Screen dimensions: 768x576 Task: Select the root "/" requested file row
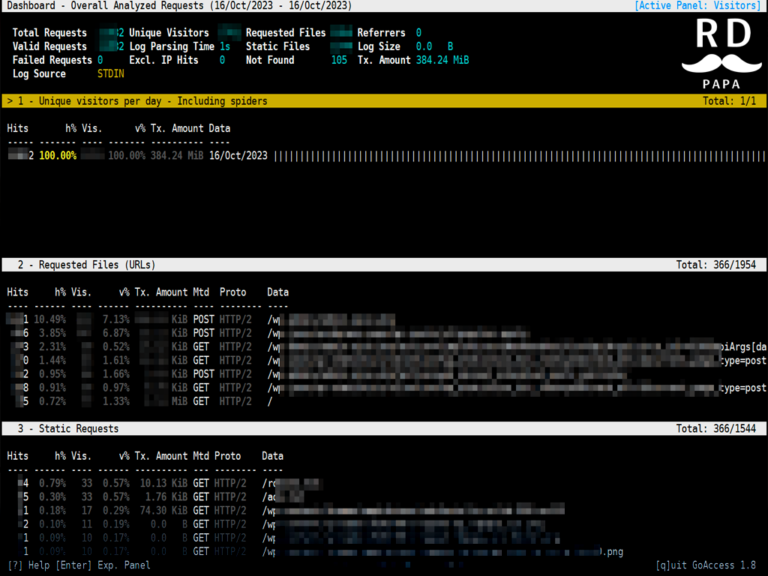point(270,401)
